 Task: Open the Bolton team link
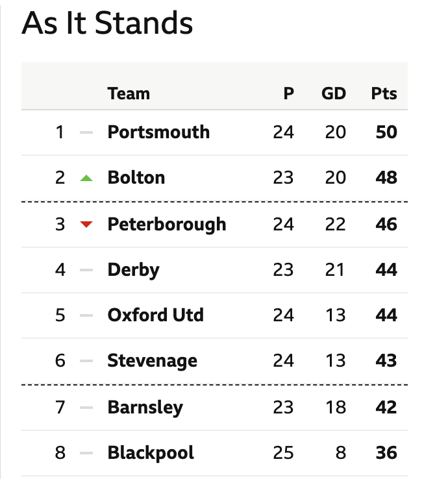(136, 177)
